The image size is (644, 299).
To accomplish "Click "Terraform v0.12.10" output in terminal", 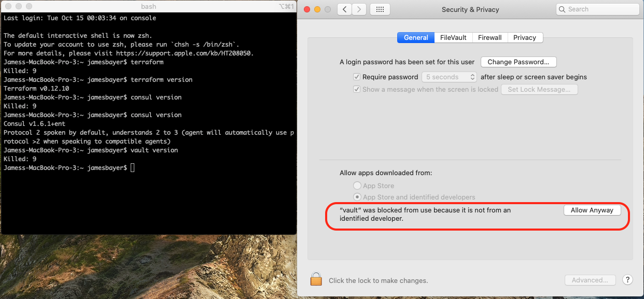I will pyautogui.click(x=36, y=89).
